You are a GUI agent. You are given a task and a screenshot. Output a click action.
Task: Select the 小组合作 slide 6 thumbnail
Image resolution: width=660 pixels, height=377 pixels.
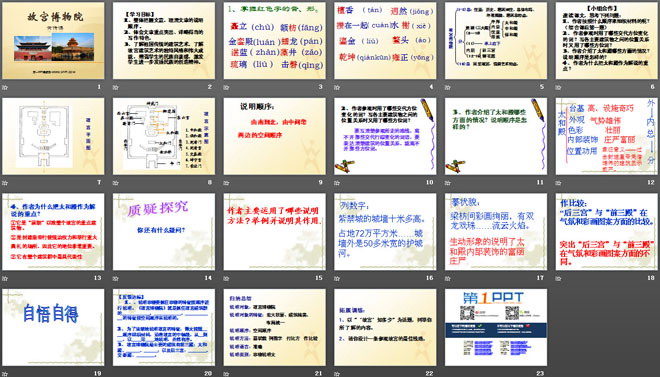pyautogui.click(x=607, y=40)
